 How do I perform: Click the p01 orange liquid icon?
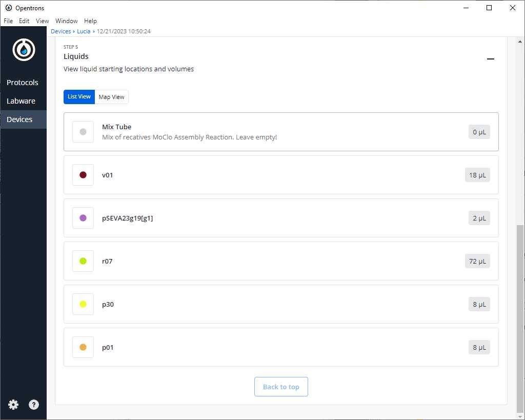pyautogui.click(x=83, y=347)
